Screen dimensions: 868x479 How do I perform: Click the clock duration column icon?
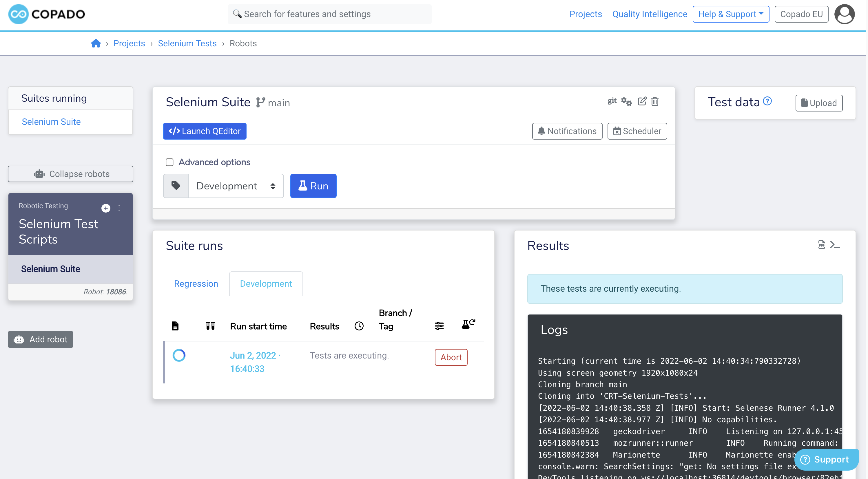(359, 326)
